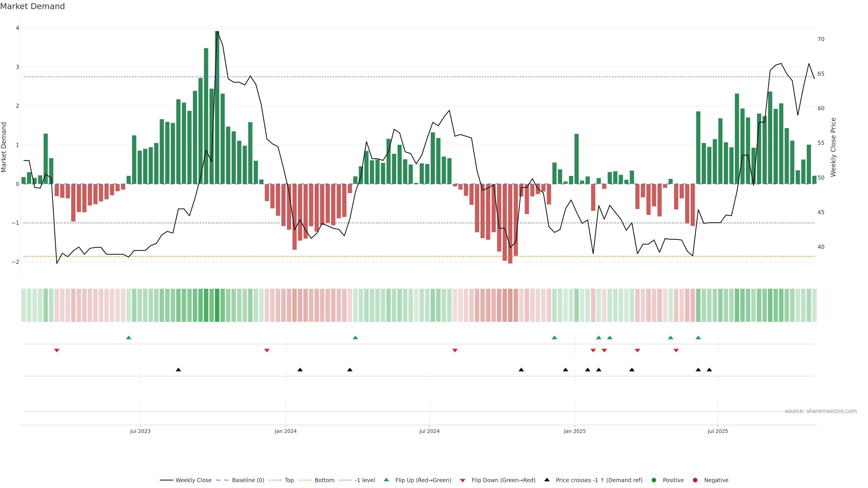Image resolution: width=868 pixels, height=488 pixels.
Task: Toggle the Top dotted line legend entry
Action: [289, 480]
